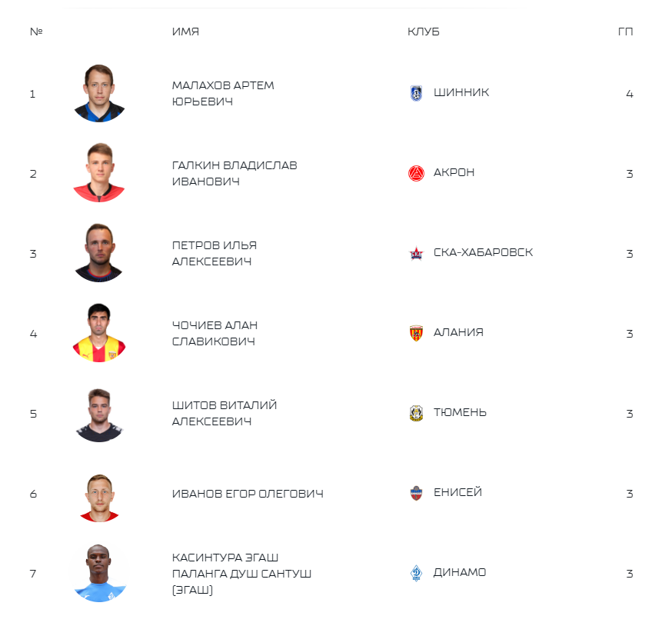
Task: Select photo of Чочиев Алан
Action: [99, 333]
